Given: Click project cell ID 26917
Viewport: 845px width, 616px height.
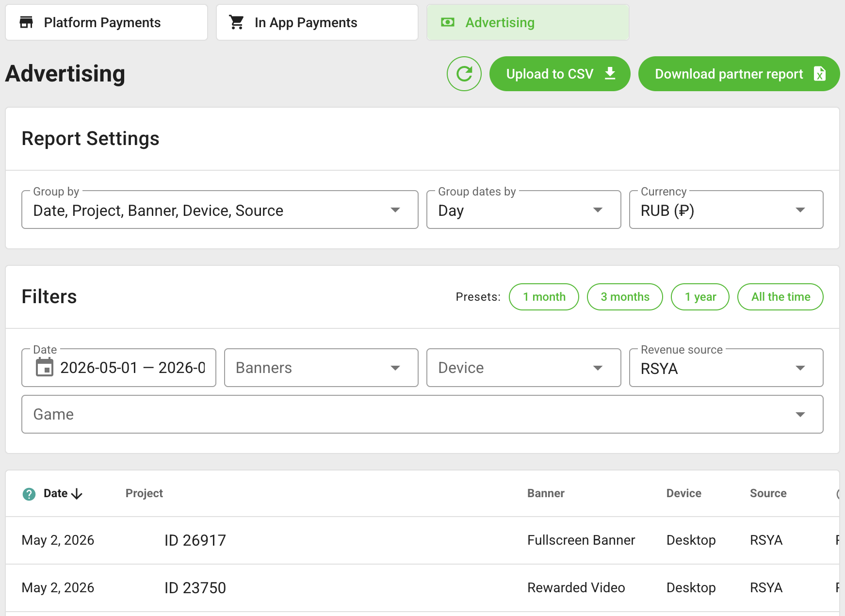Looking at the screenshot, I should [x=195, y=540].
